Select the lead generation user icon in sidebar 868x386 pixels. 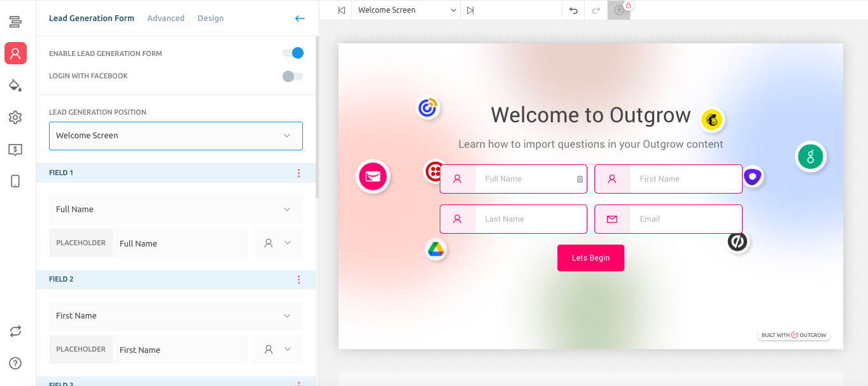(15, 54)
